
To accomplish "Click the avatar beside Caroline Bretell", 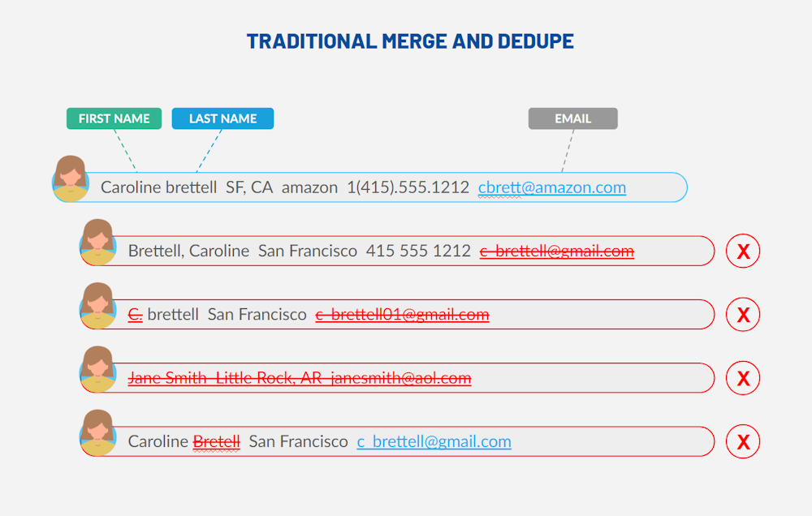I will click(x=98, y=432).
